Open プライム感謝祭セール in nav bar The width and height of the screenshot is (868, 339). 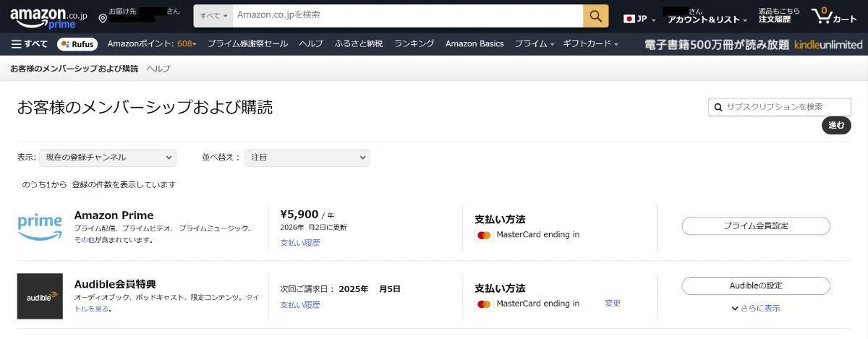click(x=247, y=44)
